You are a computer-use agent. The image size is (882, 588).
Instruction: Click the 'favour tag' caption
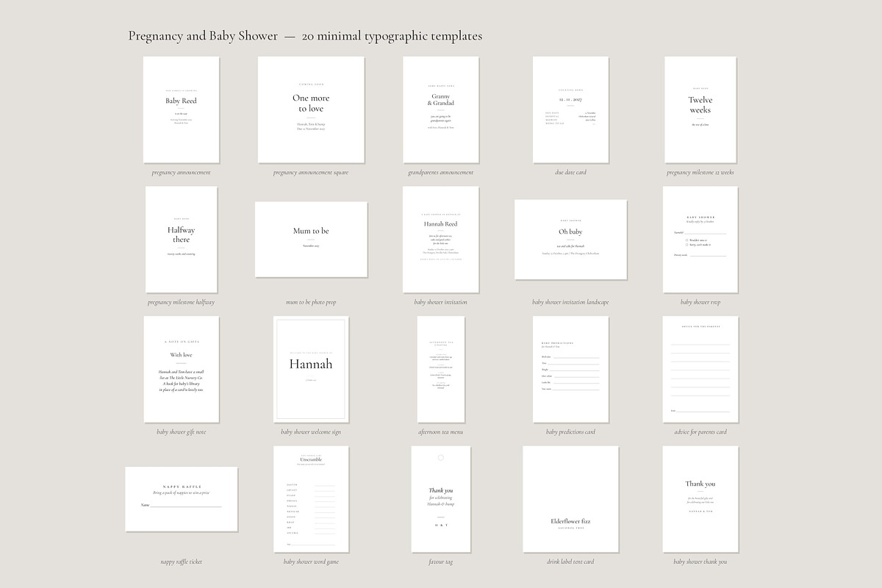tap(441, 562)
